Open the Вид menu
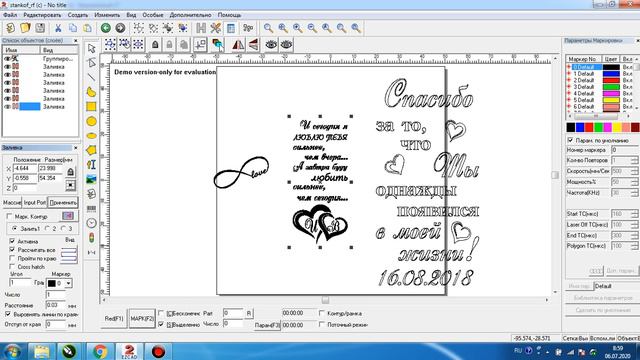 point(131,15)
